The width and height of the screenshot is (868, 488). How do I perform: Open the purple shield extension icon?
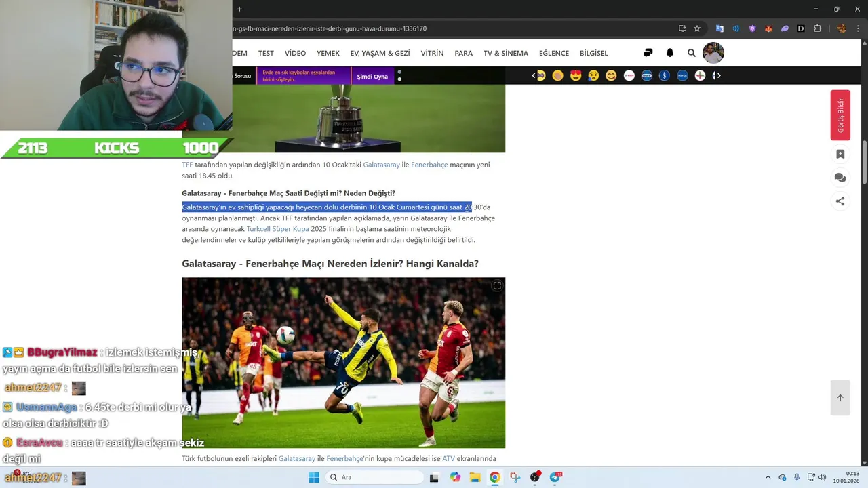(752, 28)
